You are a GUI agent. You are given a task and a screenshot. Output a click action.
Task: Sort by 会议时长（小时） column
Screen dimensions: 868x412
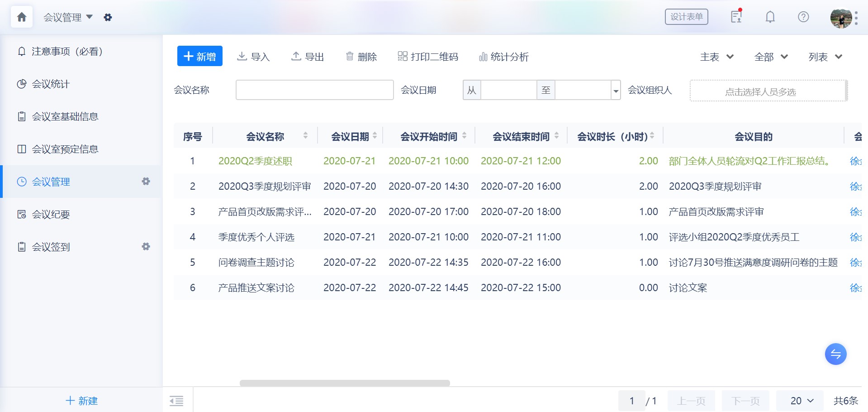click(652, 135)
